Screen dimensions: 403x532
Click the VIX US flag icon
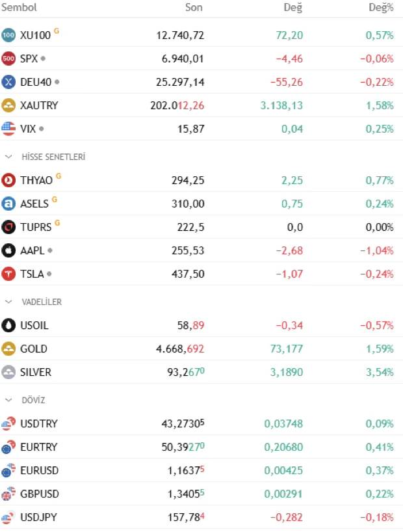tap(8, 129)
